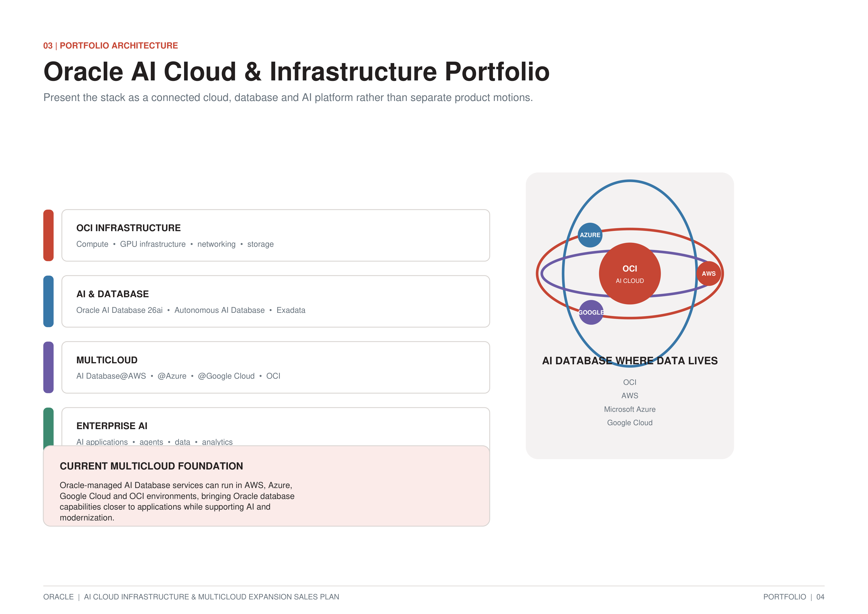Click the 'AI Database@AWS' description line
Screen dimensions: 868x614
[x=178, y=376]
